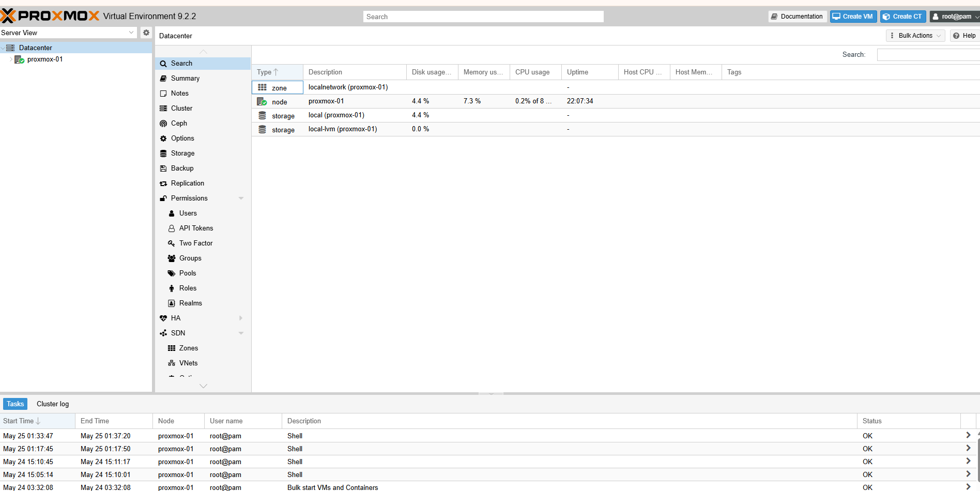Click the Proxmox logo
980x491 pixels.
tap(50, 16)
